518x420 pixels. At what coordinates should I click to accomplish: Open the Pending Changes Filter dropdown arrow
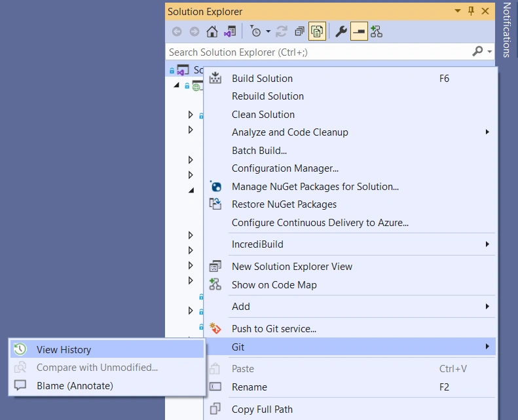click(x=268, y=31)
